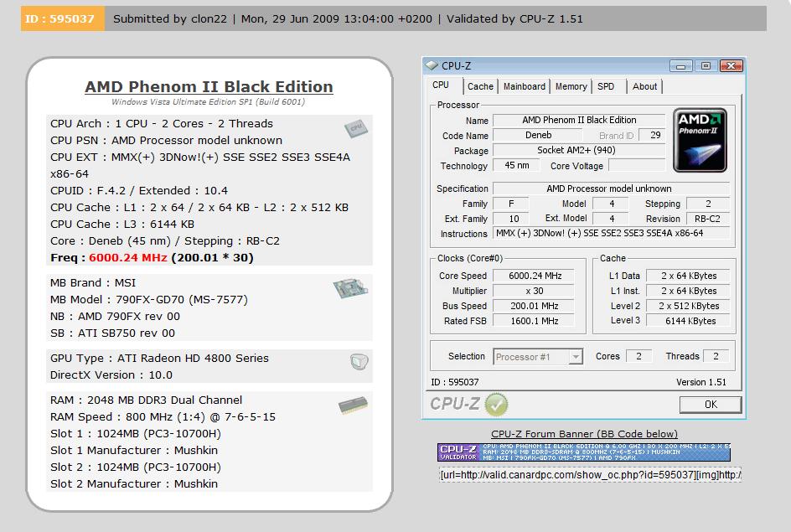Minimize the CPU-Z window
The image size is (791, 532).
tap(680, 66)
